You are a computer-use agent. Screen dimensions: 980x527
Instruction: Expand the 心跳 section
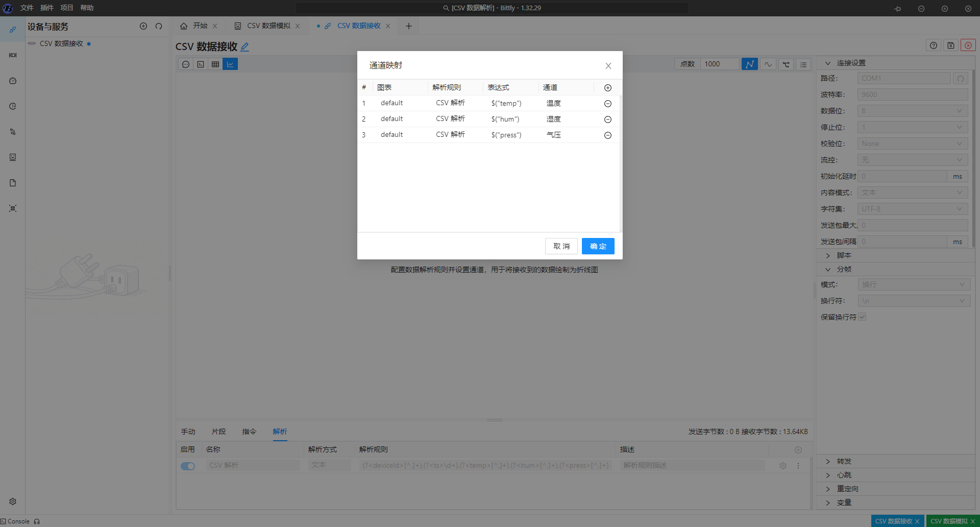coord(844,475)
